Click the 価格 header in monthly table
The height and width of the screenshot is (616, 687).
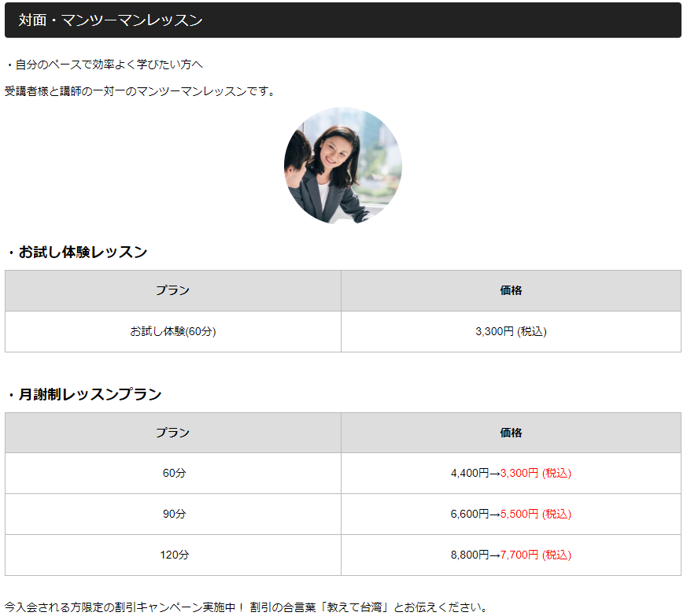(511, 432)
